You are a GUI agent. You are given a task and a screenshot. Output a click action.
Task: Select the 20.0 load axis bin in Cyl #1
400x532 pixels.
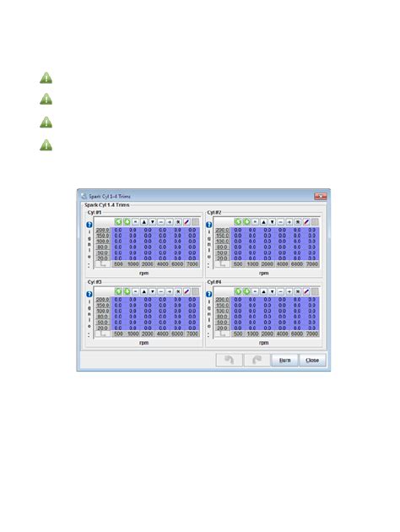[x=102, y=258]
